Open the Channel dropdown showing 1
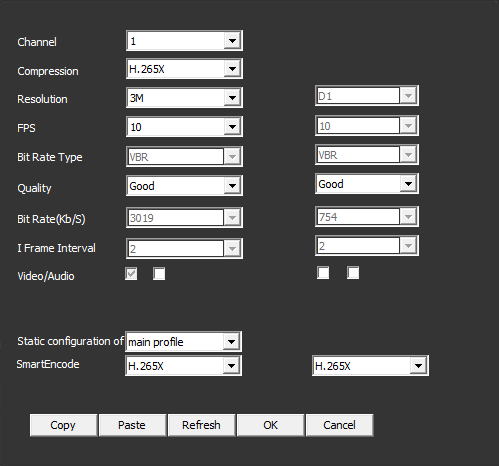Image resolution: width=499 pixels, height=466 pixels. click(184, 41)
